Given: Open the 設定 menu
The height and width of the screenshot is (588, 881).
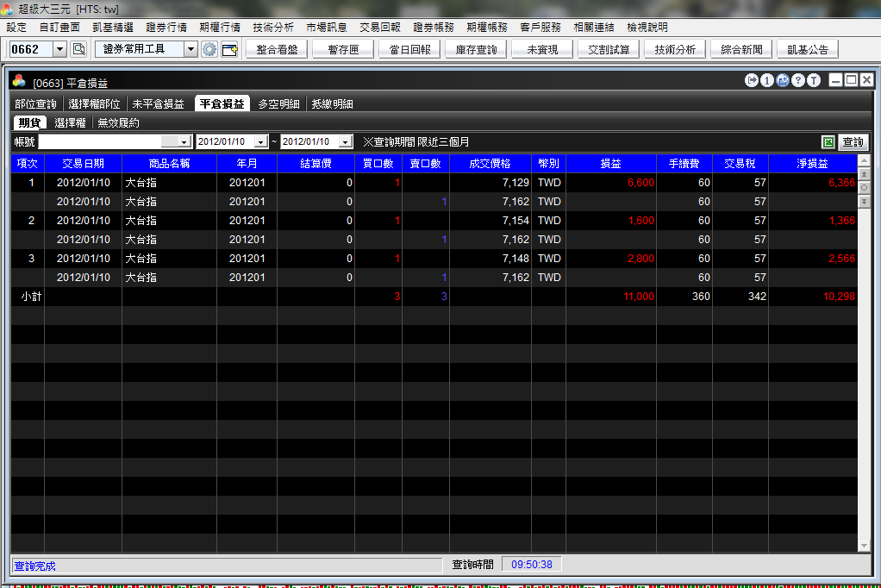Looking at the screenshot, I should (16, 27).
